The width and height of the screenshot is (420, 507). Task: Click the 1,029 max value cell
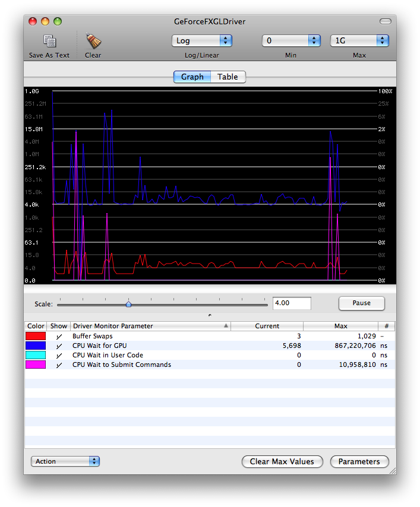click(367, 336)
